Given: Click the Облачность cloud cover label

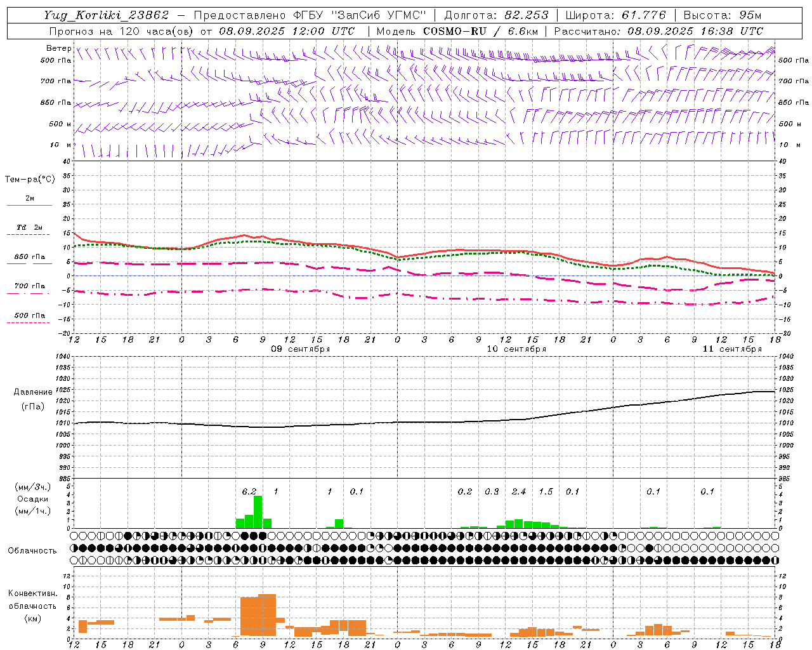Looking at the screenshot, I should pos(32,551).
